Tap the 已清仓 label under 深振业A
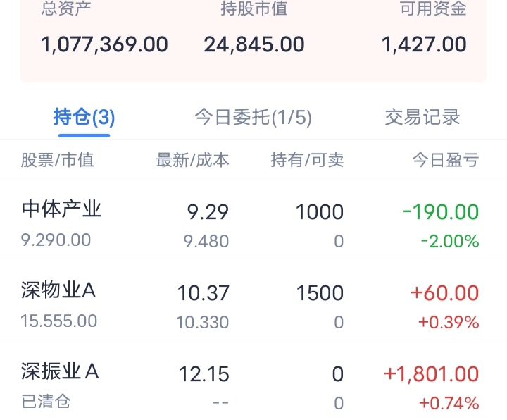 click(46, 402)
